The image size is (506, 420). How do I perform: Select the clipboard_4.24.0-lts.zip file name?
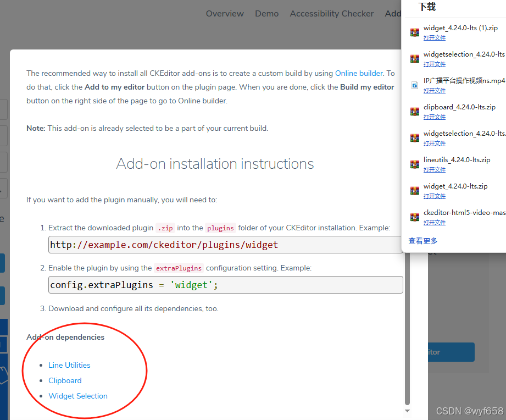click(459, 107)
